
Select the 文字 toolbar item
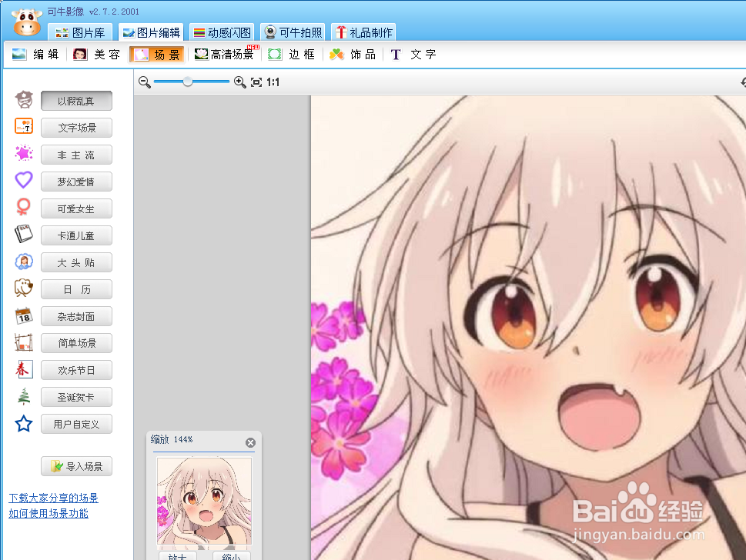[x=413, y=55]
